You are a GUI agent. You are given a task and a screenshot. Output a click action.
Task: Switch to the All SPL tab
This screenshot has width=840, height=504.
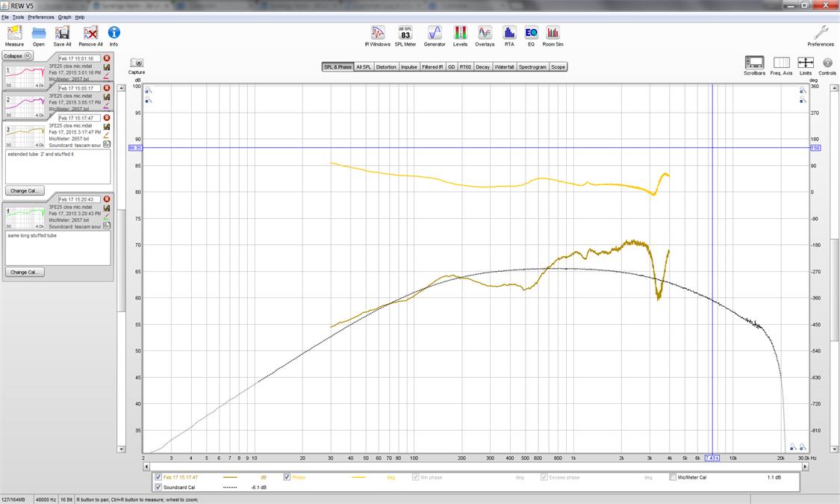click(363, 67)
